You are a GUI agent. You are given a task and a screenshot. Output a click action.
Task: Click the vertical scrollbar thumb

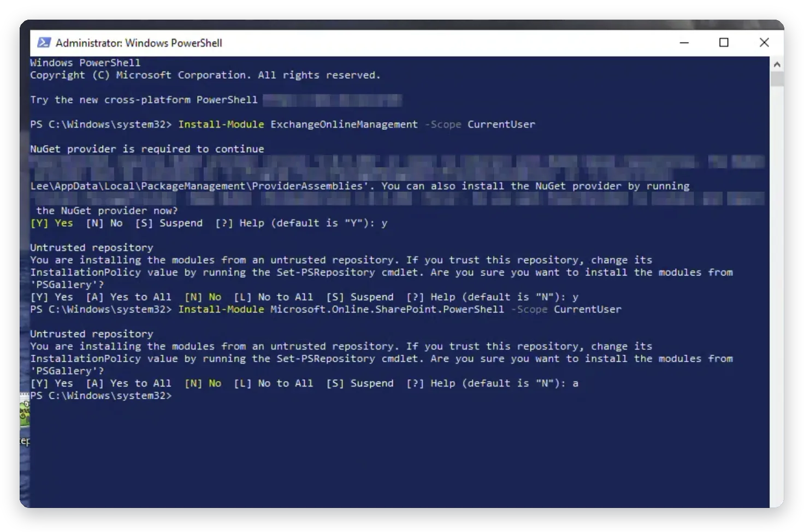click(777, 79)
